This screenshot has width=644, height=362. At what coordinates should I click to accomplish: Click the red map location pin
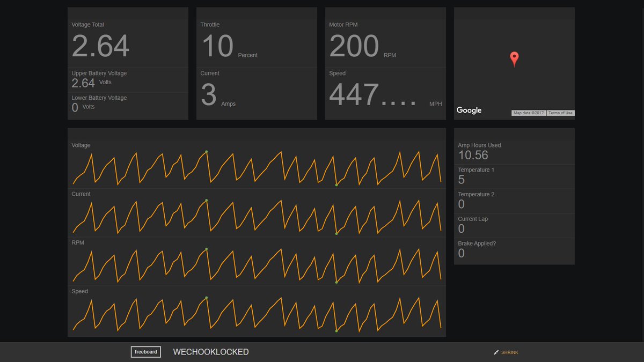pyautogui.click(x=514, y=59)
